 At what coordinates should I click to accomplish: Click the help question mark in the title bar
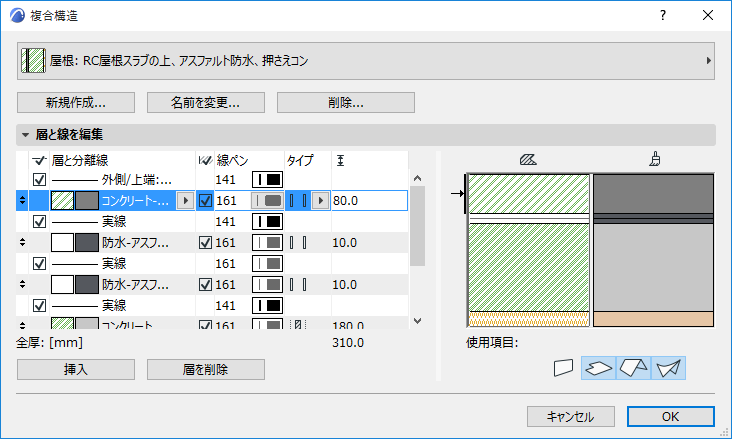[662, 15]
